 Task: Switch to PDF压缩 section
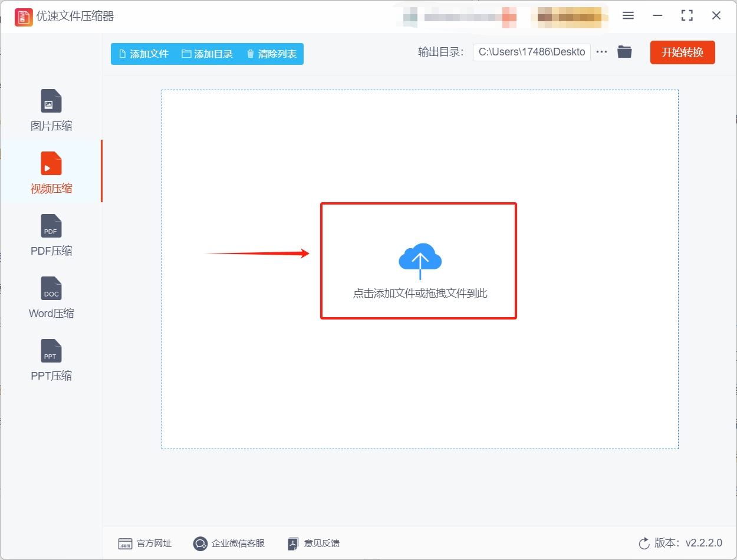click(51, 235)
